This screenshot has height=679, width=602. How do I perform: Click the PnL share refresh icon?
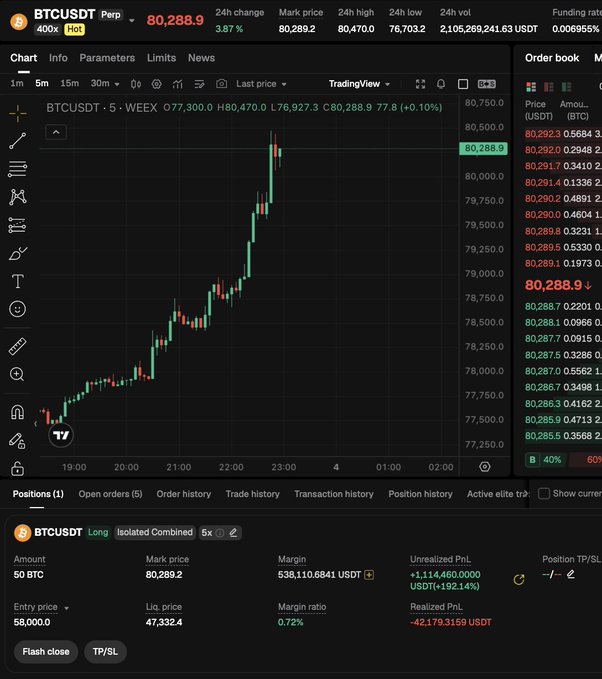point(519,580)
